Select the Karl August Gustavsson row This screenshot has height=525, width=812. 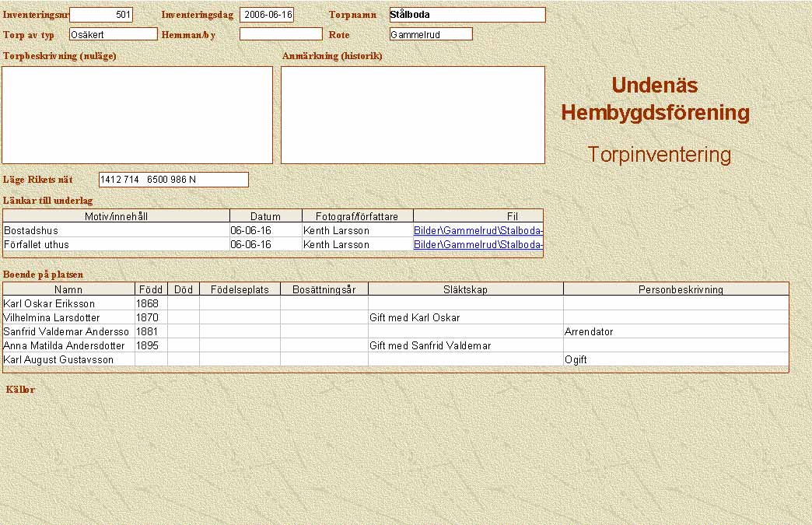click(68, 360)
